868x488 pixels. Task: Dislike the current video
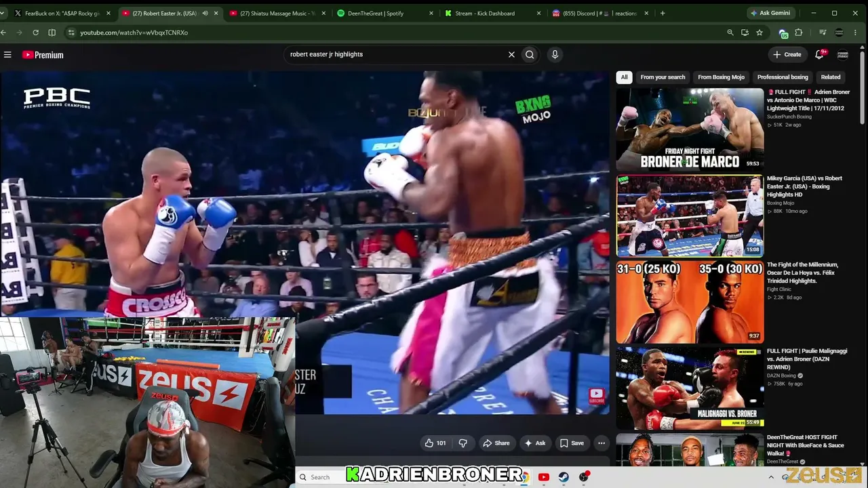tap(462, 443)
